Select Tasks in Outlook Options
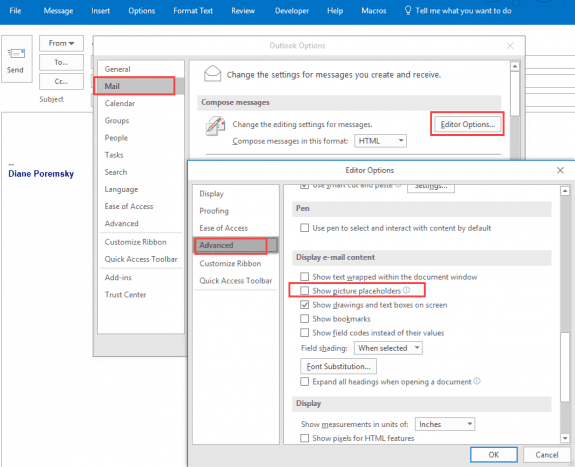Image resolution: width=575 pixels, height=467 pixels. [x=141, y=155]
